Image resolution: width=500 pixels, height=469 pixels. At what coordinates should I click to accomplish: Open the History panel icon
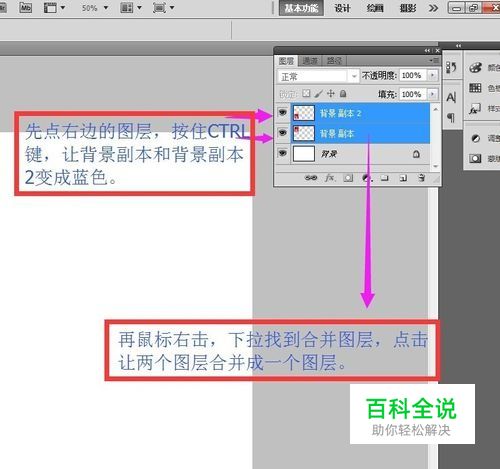(451, 68)
